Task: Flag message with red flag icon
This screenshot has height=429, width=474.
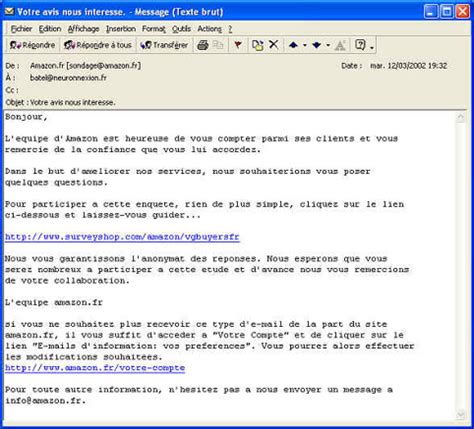Action: [238, 45]
